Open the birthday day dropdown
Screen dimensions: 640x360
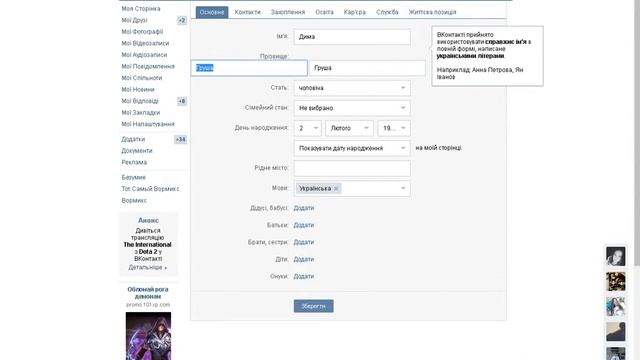pos(307,128)
